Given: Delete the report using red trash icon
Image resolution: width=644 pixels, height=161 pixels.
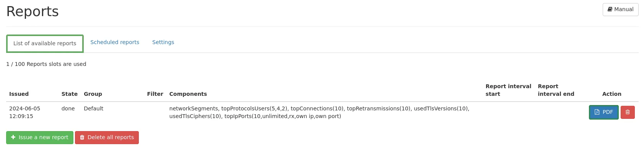Looking at the screenshot, I should [628, 112].
